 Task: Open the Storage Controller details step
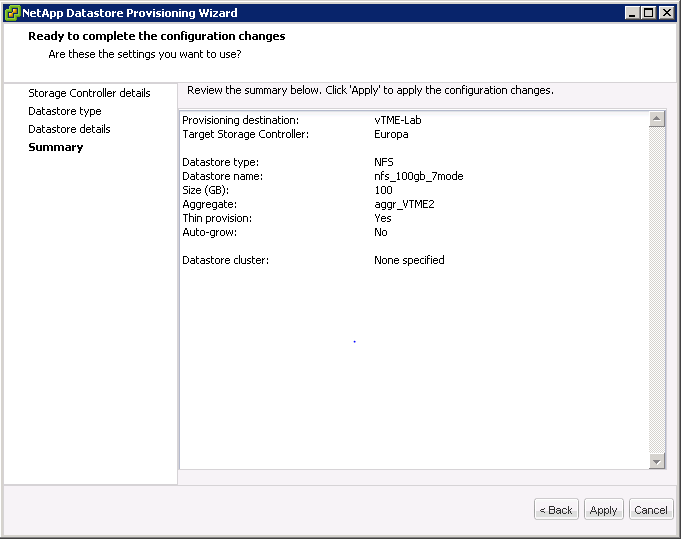click(x=89, y=93)
